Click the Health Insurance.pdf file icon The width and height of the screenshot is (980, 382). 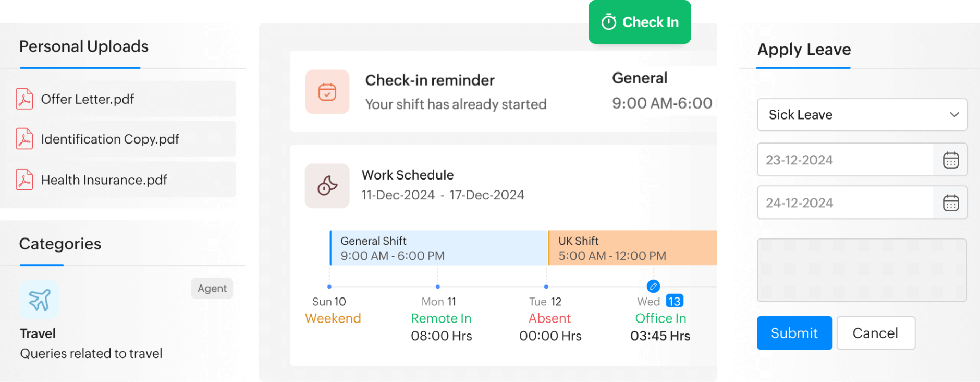point(24,180)
